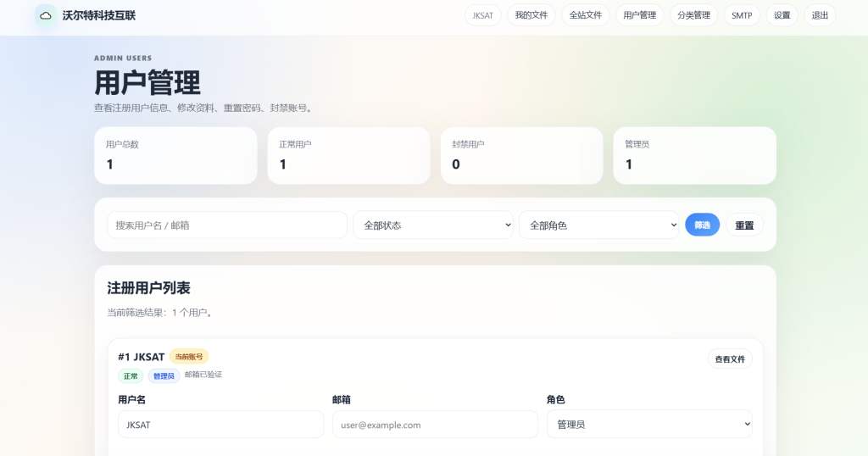Click the blue 筛选 filter button
Screen dimensions: 868x456
[702, 225]
